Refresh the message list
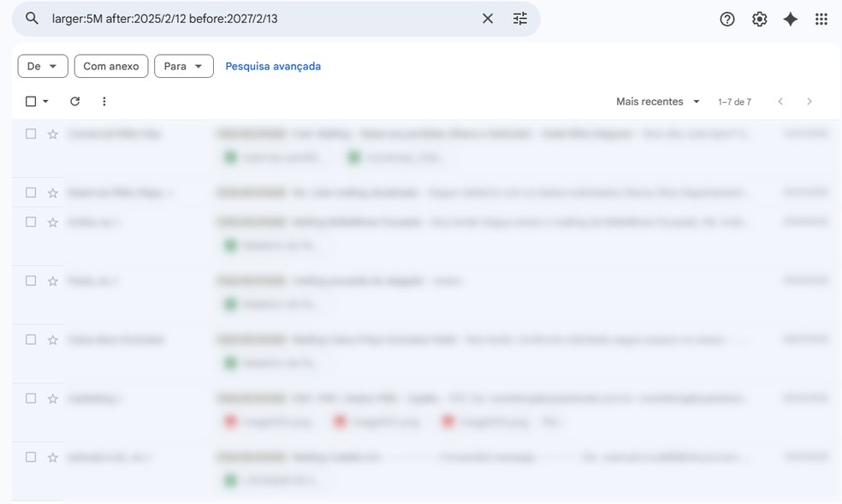842x504 pixels. 75,102
